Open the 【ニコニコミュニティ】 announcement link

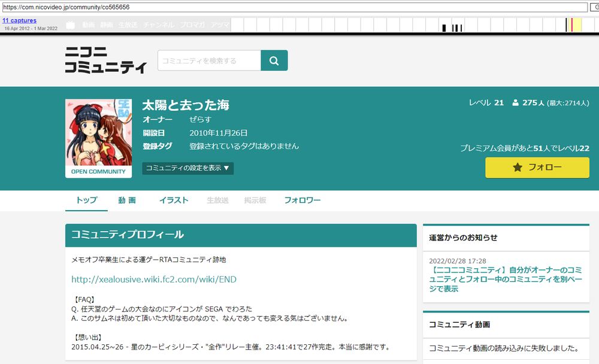point(505,279)
